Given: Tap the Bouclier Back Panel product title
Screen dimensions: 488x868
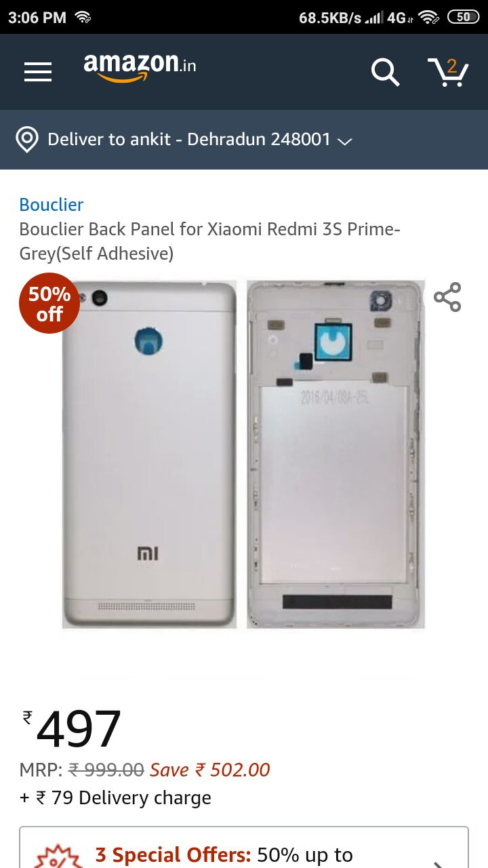Looking at the screenshot, I should pyautogui.click(x=210, y=241).
